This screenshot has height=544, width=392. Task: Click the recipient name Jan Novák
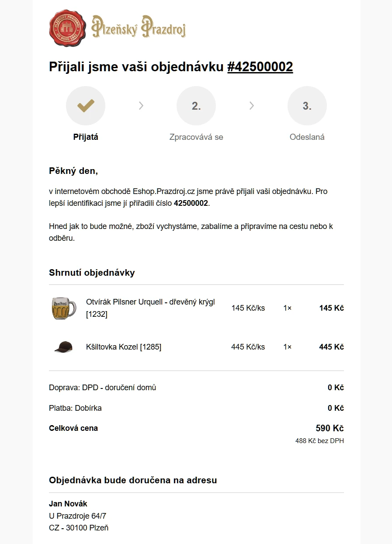coord(68,504)
